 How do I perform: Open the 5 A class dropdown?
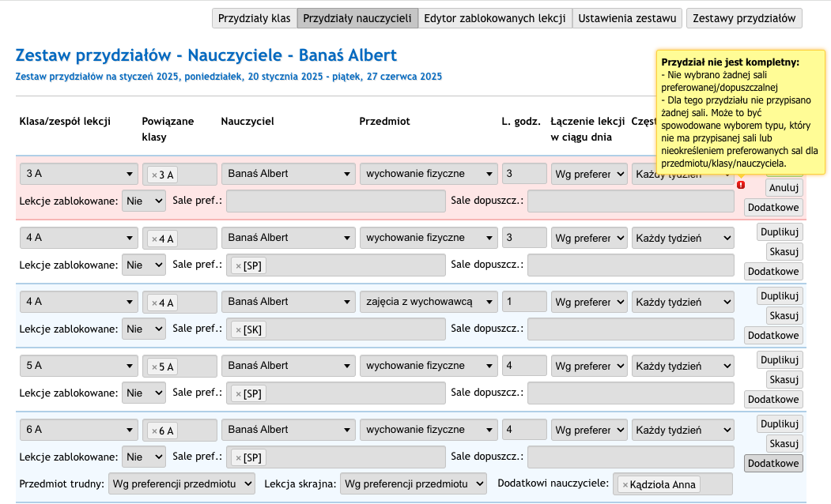tap(79, 366)
